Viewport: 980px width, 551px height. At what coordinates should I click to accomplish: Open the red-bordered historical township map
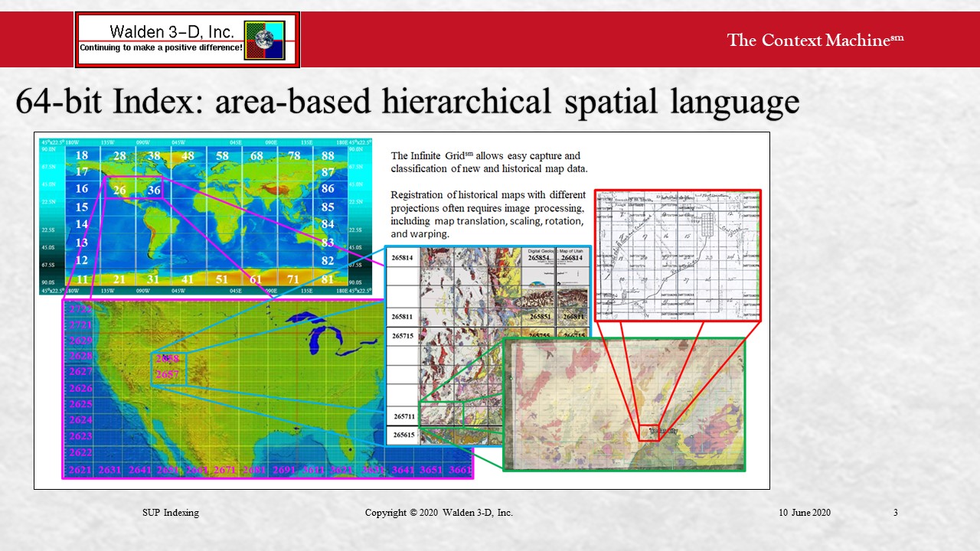tap(678, 256)
